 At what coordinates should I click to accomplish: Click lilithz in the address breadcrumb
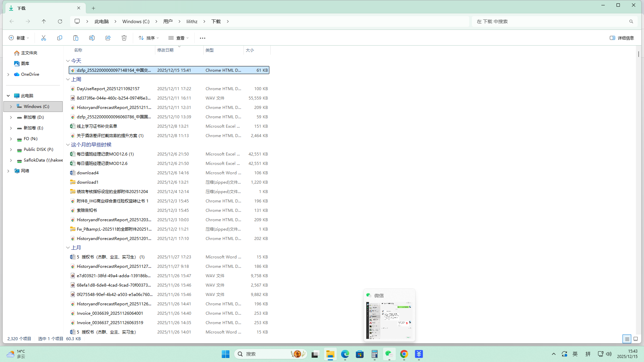click(x=192, y=21)
